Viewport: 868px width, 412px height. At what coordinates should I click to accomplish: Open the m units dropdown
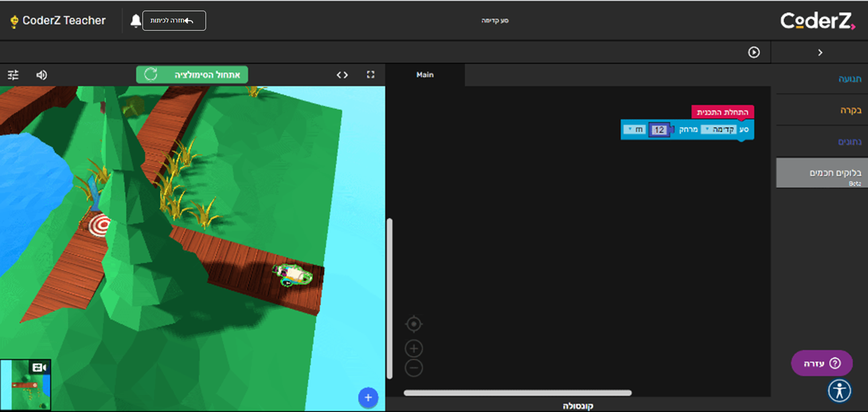pos(634,130)
